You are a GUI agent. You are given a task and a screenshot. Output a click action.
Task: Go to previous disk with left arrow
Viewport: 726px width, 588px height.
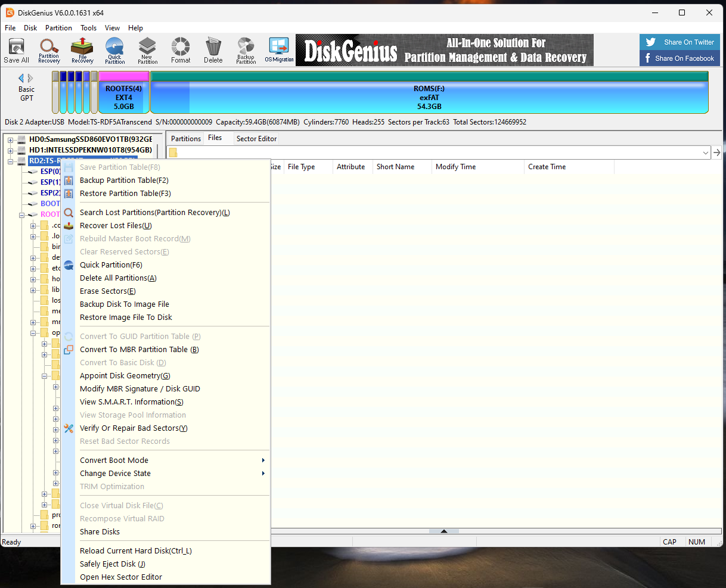(21, 78)
